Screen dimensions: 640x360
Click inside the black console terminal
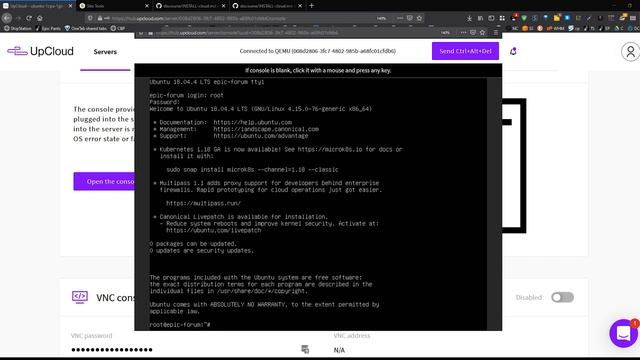318,204
